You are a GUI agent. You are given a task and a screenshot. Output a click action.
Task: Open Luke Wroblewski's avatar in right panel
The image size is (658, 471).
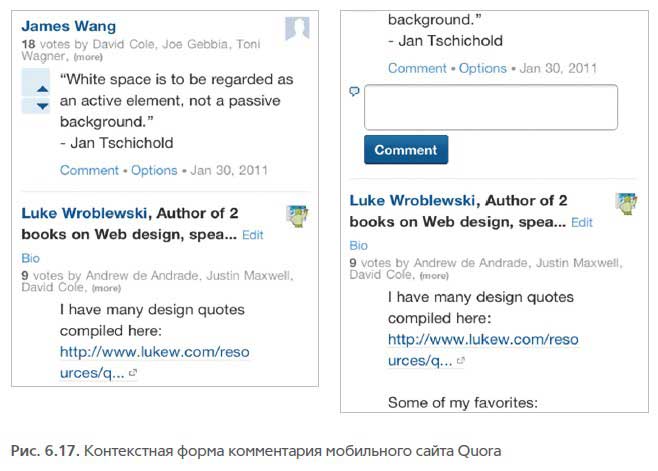(626, 204)
